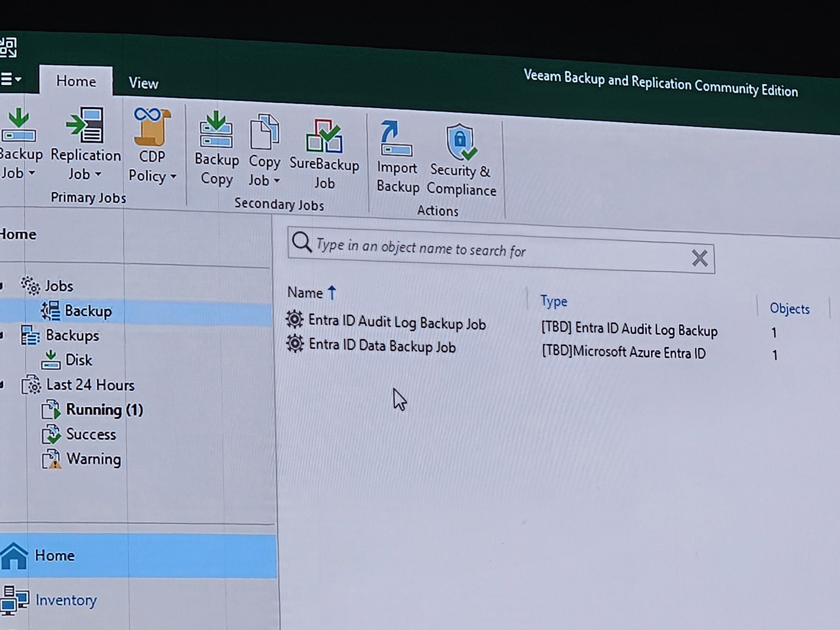The height and width of the screenshot is (630, 840).
Task: Click the Backup Copy ribbon icon
Action: click(x=216, y=131)
